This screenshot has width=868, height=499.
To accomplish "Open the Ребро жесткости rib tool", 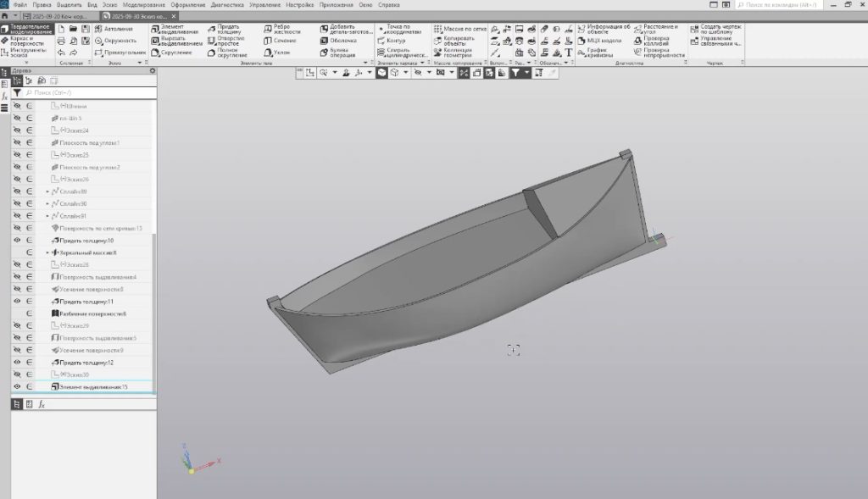I will pos(281,28).
